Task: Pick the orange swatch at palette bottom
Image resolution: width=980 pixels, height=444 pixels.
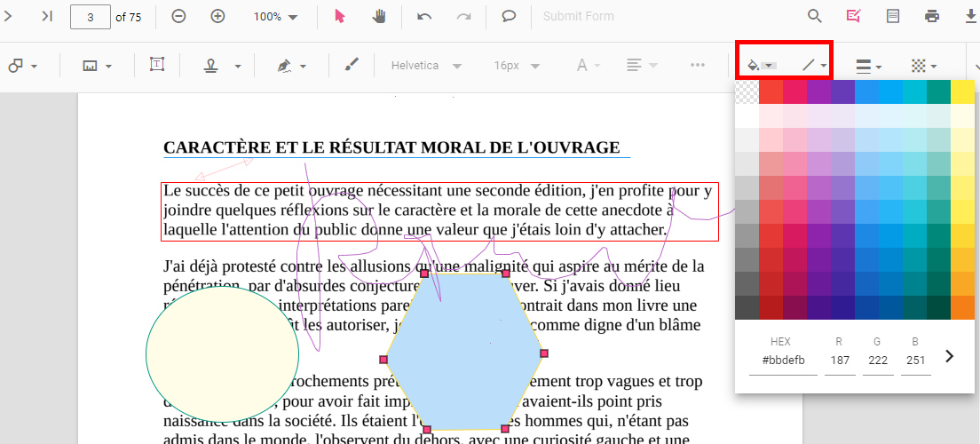Action: click(962, 307)
